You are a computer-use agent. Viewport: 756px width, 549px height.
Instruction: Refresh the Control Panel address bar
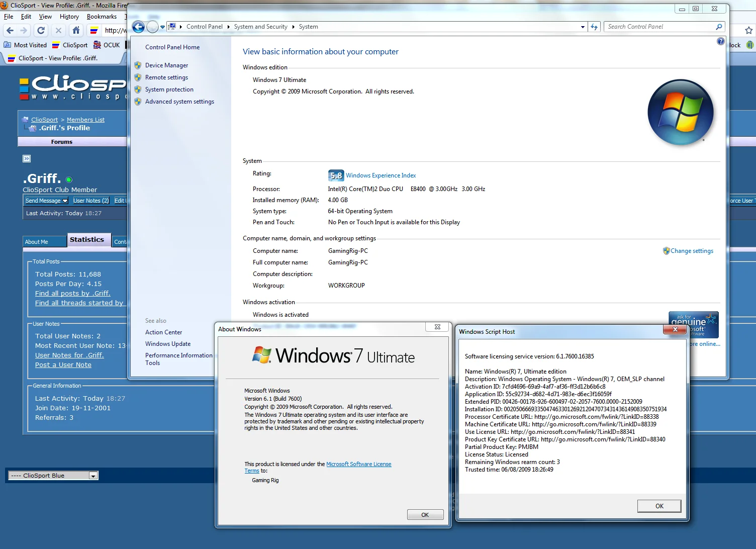point(594,27)
